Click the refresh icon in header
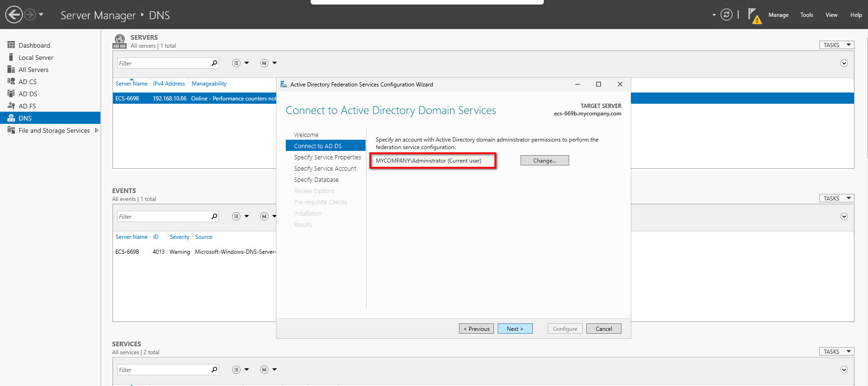Image resolution: width=868 pixels, height=386 pixels. [x=726, y=14]
